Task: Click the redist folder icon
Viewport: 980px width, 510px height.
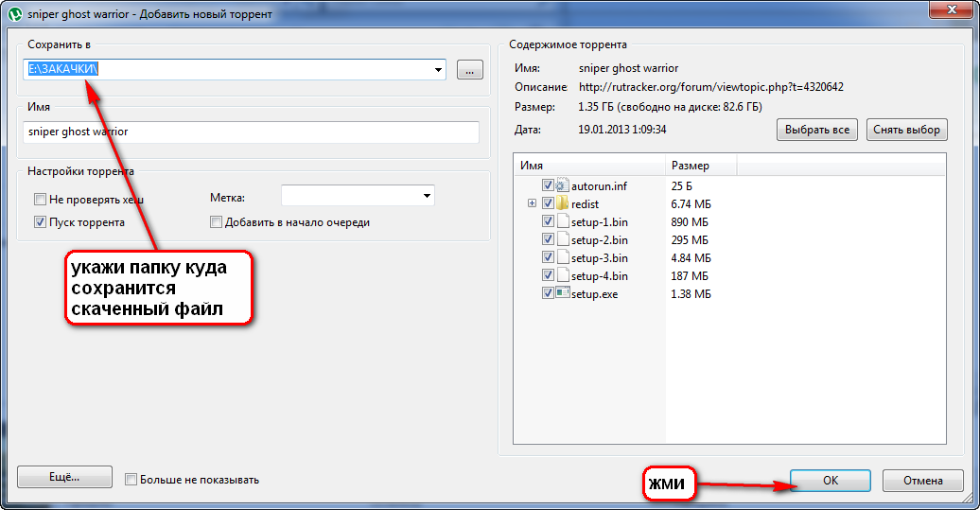Action: pos(562,203)
